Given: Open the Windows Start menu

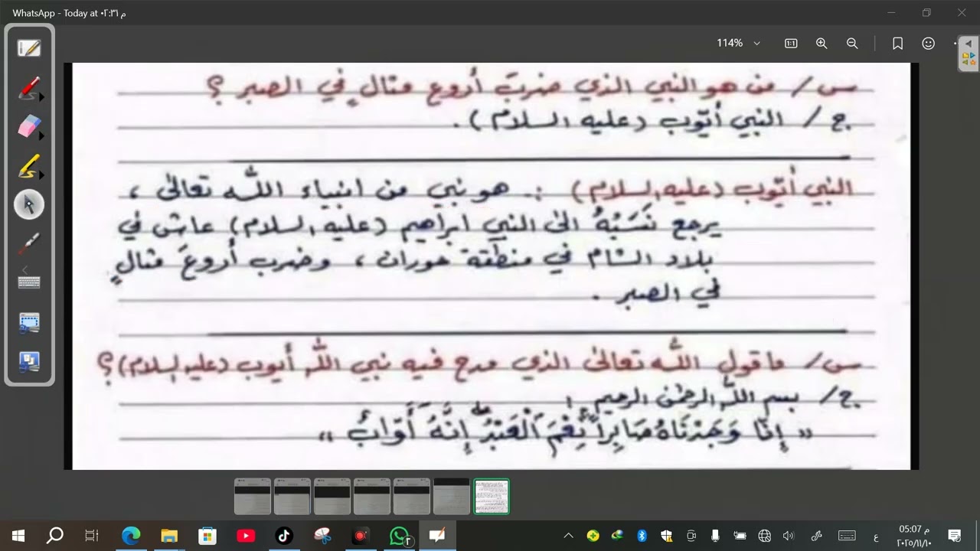Looking at the screenshot, I should tap(18, 536).
